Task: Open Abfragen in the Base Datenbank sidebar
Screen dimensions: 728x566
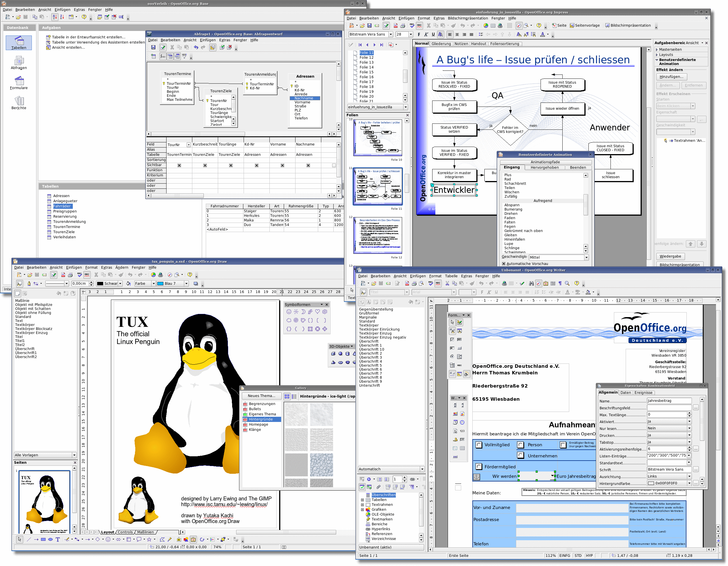Action: [x=19, y=63]
